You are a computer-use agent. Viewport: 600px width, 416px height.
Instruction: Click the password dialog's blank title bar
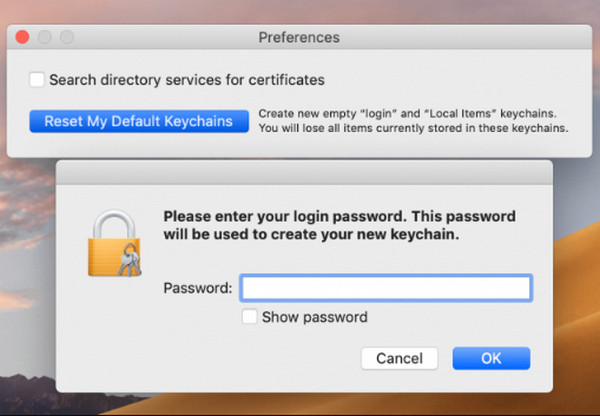pyautogui.click(x=304, y=173)
